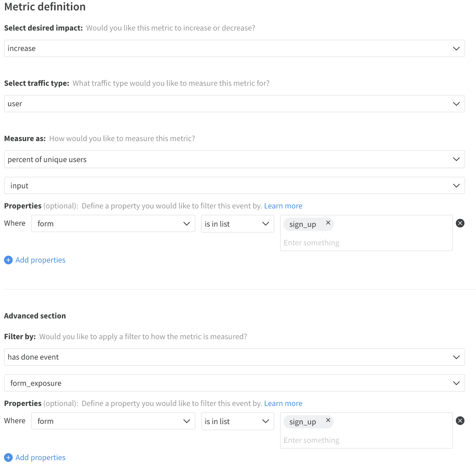476x467 pixels.
Task: Click 'Learn more' link in Advanced section
Action: click(283, 403)
